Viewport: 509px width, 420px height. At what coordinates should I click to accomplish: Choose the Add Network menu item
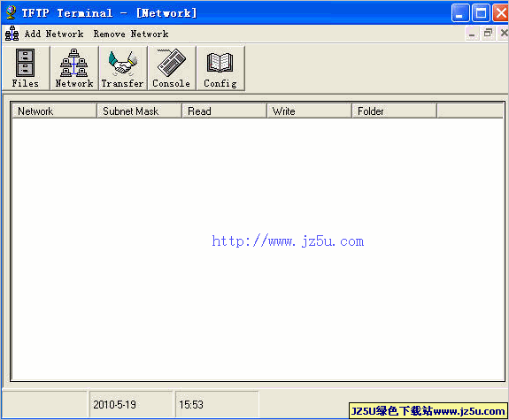coord(54,34)
